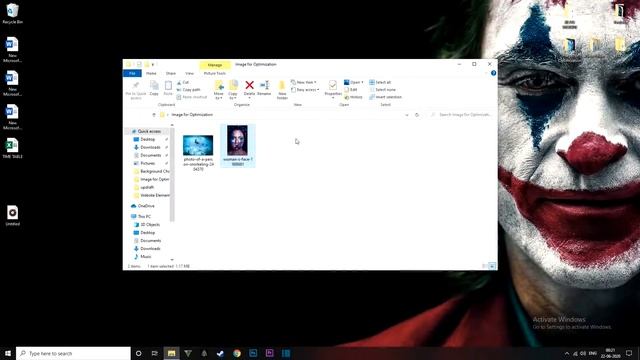
Task: Select the TIME TABLE Excel file on desktop
Action: [12, 148]
